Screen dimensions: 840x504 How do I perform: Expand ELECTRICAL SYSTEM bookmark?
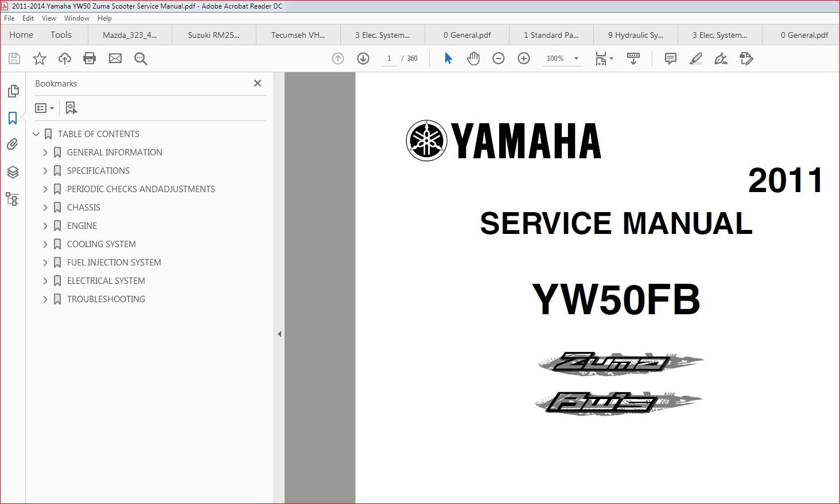45,281
